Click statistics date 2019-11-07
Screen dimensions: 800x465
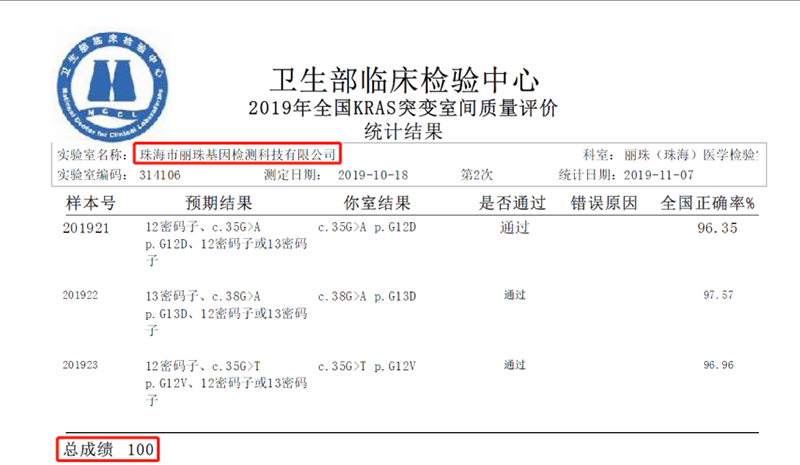coord(659,175)
